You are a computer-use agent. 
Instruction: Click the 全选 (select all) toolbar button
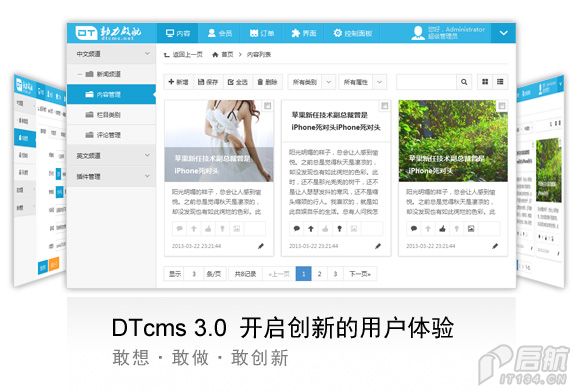click(x=237, y=82)
